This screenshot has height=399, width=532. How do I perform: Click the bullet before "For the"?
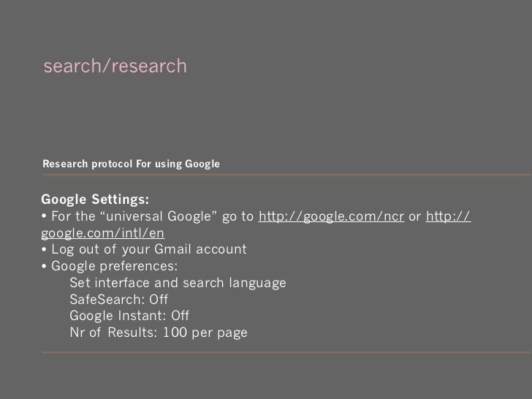44,216
